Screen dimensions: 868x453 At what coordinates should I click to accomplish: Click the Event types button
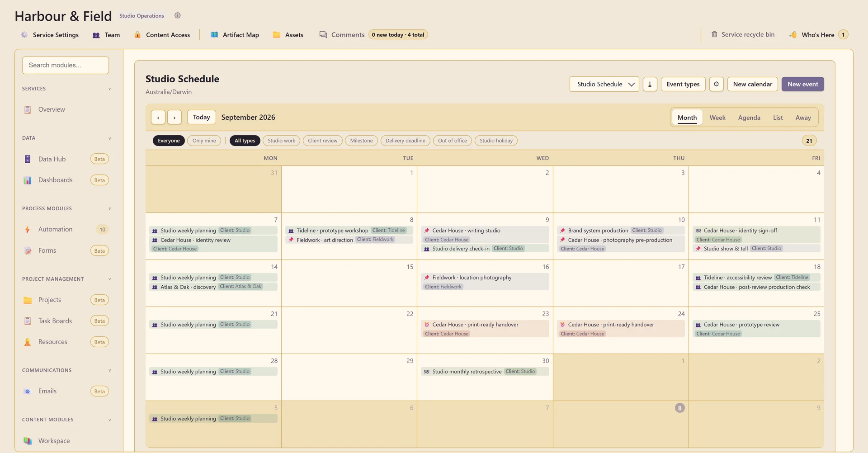683,84
